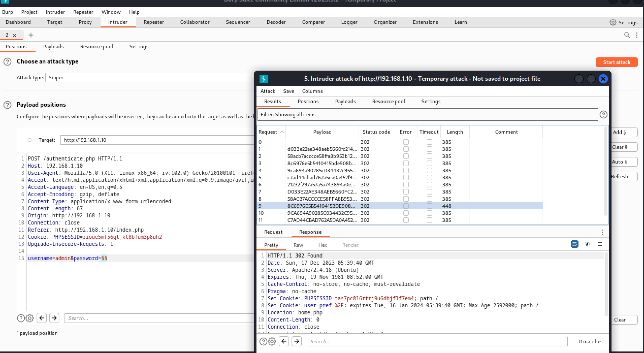Open Settings gear icon at top right
Image resolution: width=644 pixels, height=353 pixels.
(613, 22)
